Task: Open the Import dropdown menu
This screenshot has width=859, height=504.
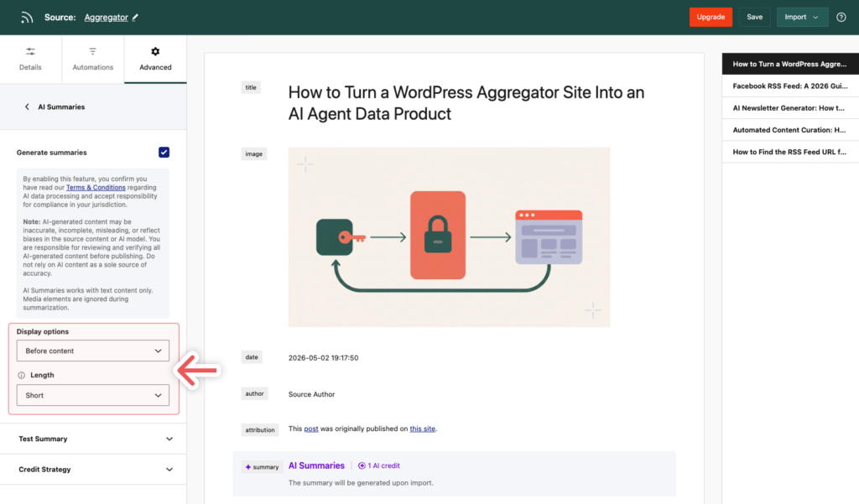Action: pyautogui.click(x=802, y=17)
